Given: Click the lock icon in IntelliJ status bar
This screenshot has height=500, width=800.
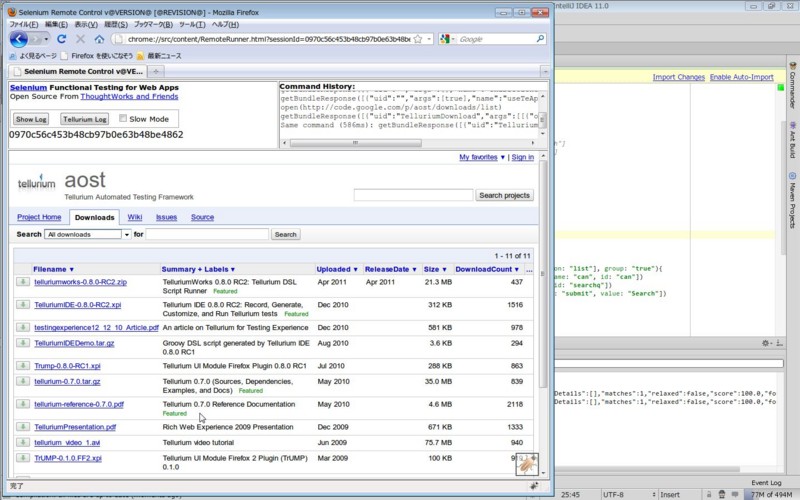Looking at the screenshot, I should click(709, 494).
